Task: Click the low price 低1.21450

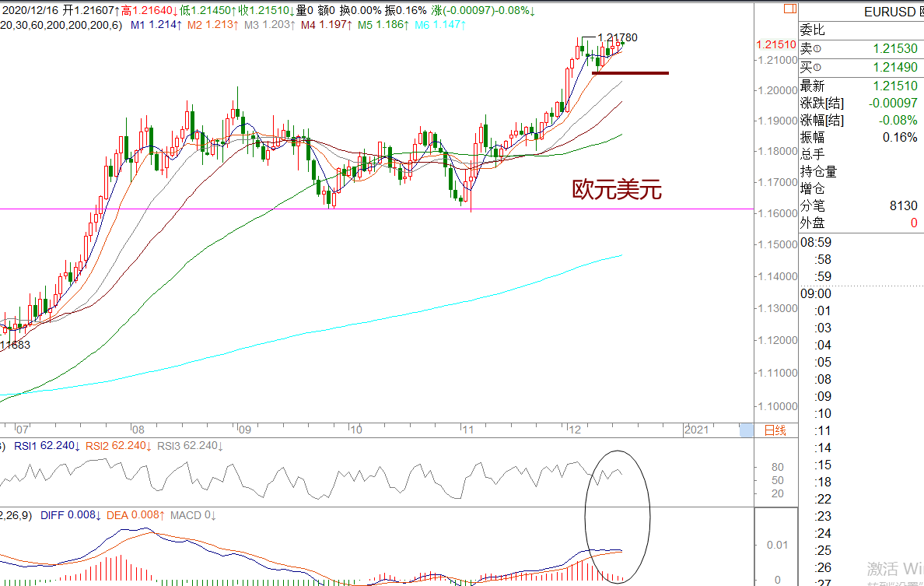Action: pyautogui.click(x=208, y=10)
